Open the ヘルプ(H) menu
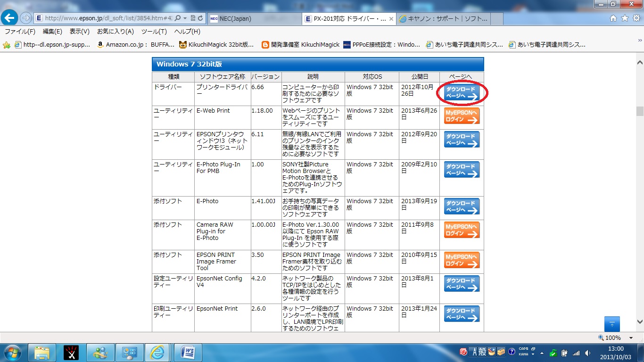644x362 pixels. click(187, 32)
